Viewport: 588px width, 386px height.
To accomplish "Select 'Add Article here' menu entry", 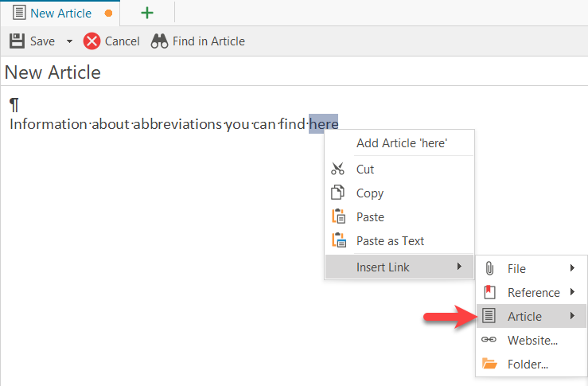I will [402, 143].
